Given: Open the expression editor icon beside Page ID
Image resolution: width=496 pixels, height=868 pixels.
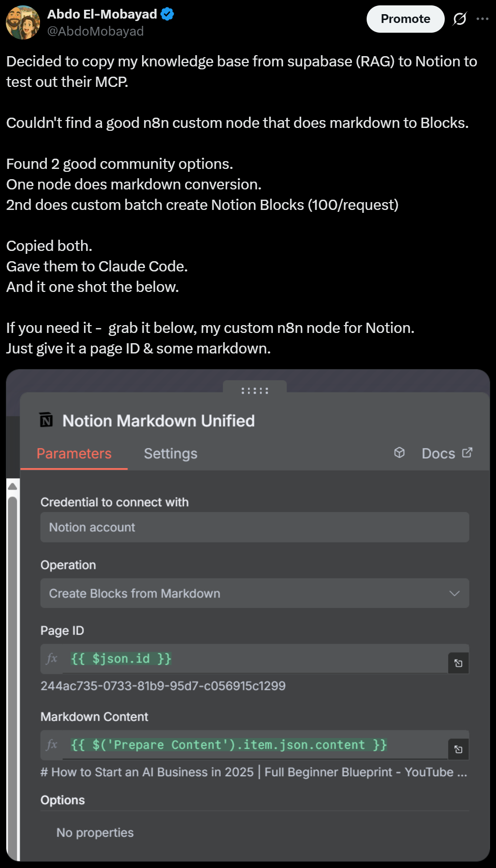Looking at the screenshot, I should (458, 662).
